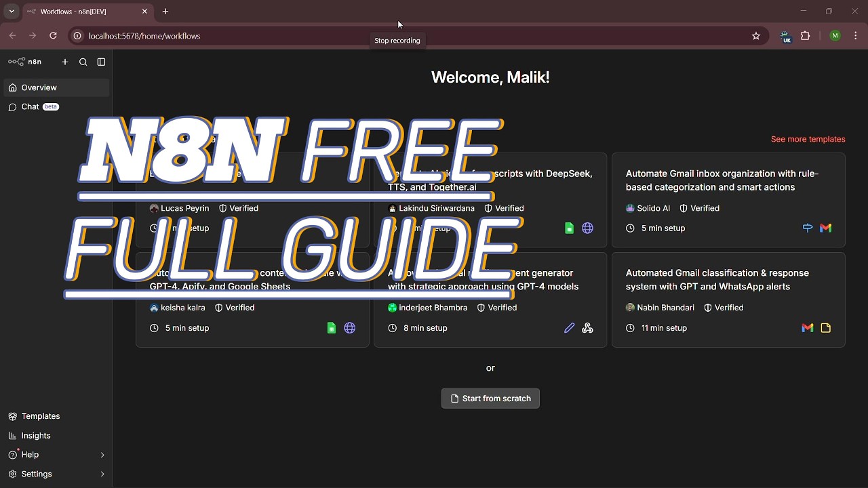Click globe icon in keisha kalra card
Screen dimensions: 868x488
tap(349, 328)
